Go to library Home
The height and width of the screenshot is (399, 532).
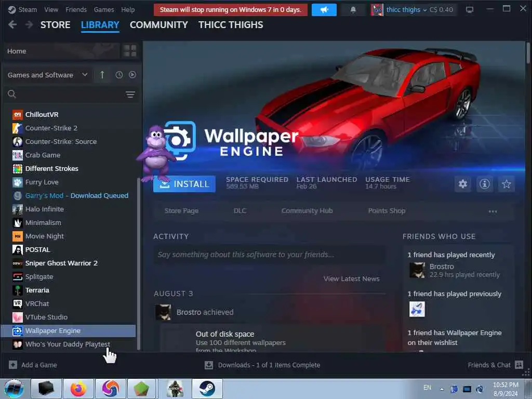(62, 51)
